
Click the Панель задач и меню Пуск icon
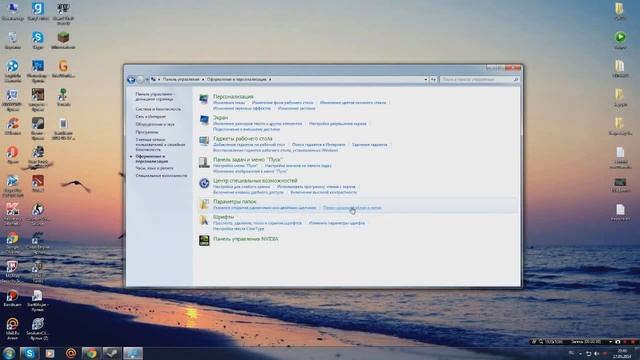point(204,162)
